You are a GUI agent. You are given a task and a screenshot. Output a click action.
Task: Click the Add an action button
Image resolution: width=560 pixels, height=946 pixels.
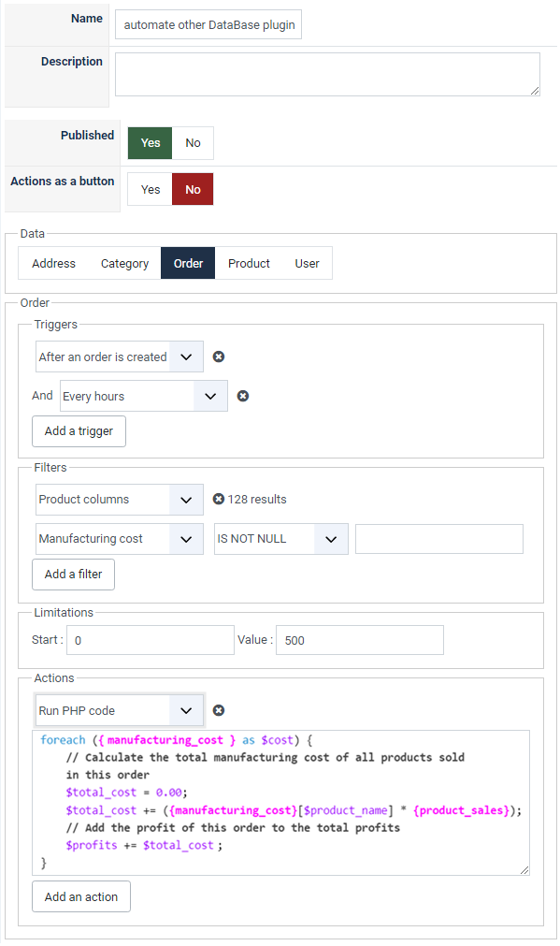81,896
